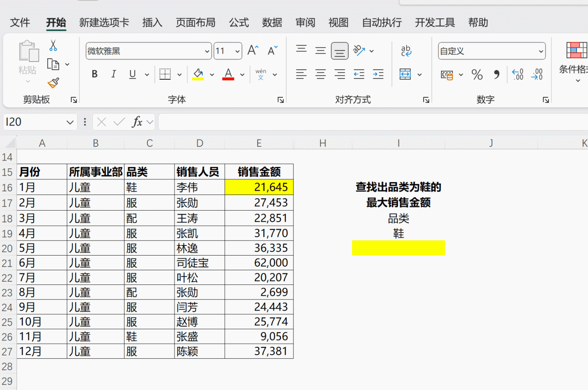Click the cell containing 司徒宝
Screen dimensions: 588x390
click(199, 263)
